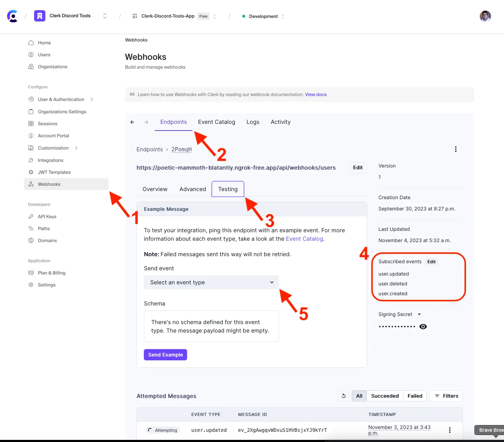Click the message ID ev_2XgAwgqvWDxuS1HVBsjxYJ9kYrT
The width and height of the screenshot is (504, 442).
[x=282, y=430]
